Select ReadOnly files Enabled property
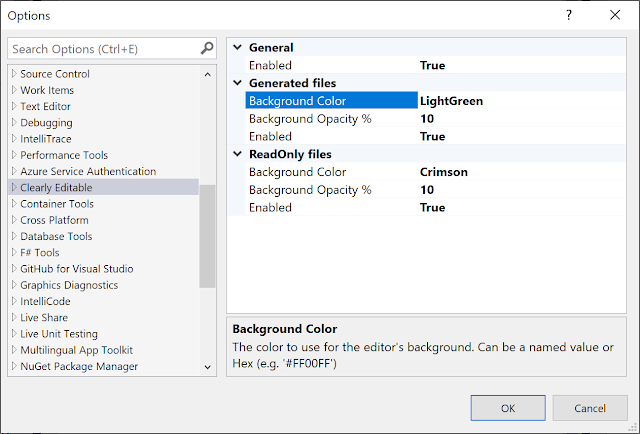640x434 pixels. (x=436, y=207)
